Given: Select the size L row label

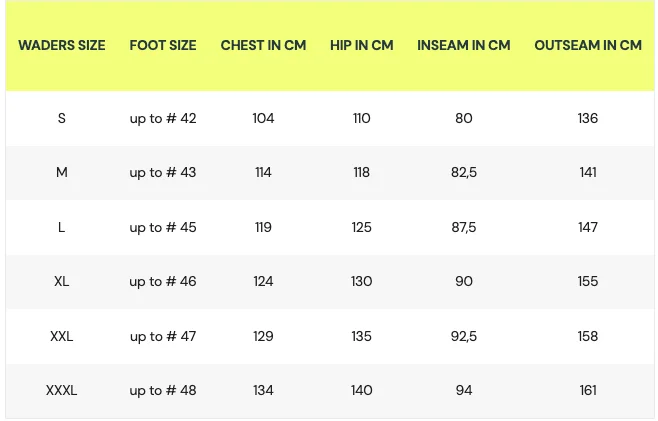Looking at the screenshot, I should pyautogui.click(x=62, y=228).
